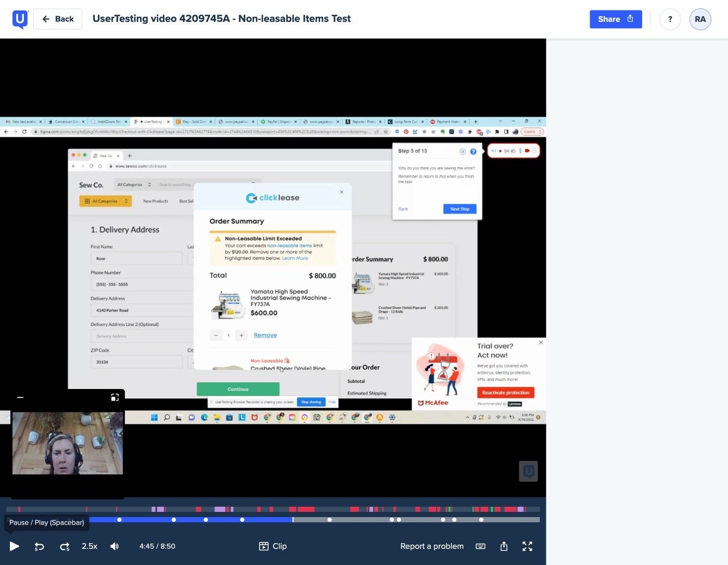Seek within the blue played progress bar
728x565 pixels.
coord(190,520)
